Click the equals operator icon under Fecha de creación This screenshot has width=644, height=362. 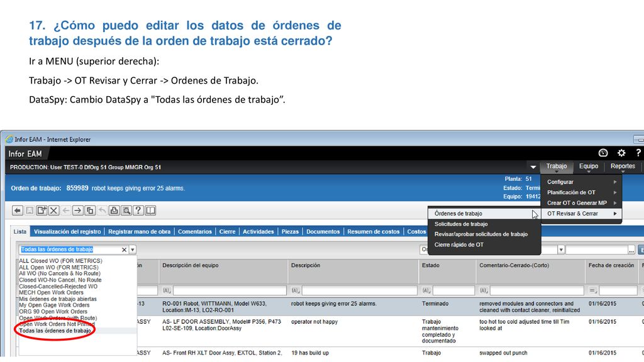[592, 290]
